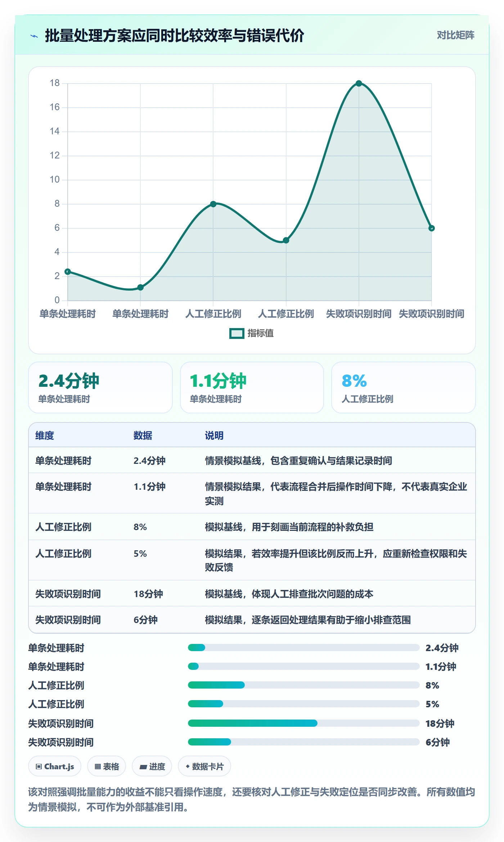Image resolution: width=504 pixels, height=842 pixels.
Task: Click the chart data point at value 5
Action: [x=286, y=240]
